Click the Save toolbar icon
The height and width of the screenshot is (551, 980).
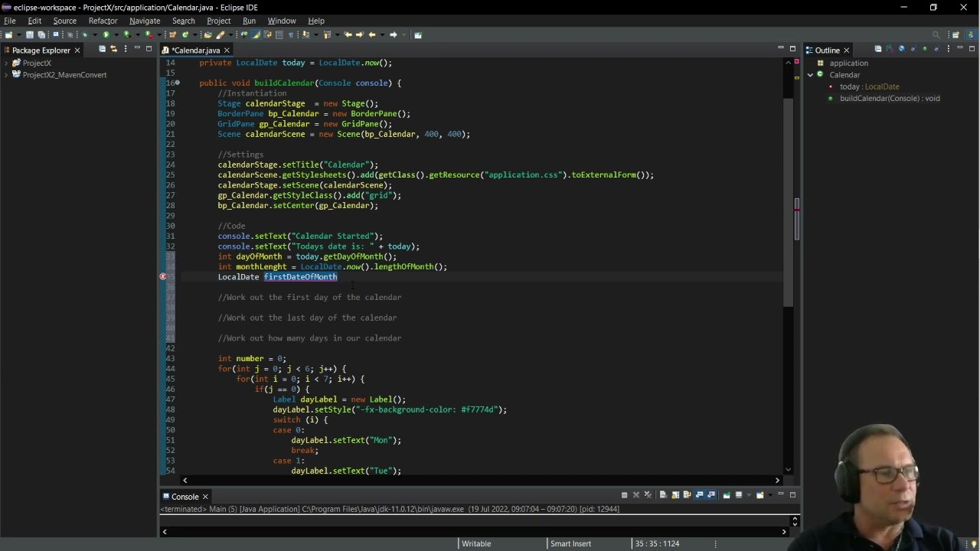30,34
